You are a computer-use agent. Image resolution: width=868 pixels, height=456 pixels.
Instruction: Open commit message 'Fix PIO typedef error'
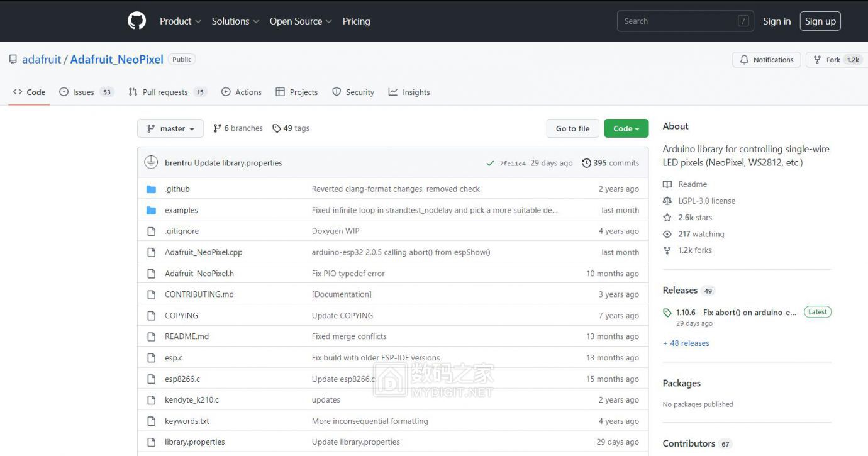pos(348,274)
